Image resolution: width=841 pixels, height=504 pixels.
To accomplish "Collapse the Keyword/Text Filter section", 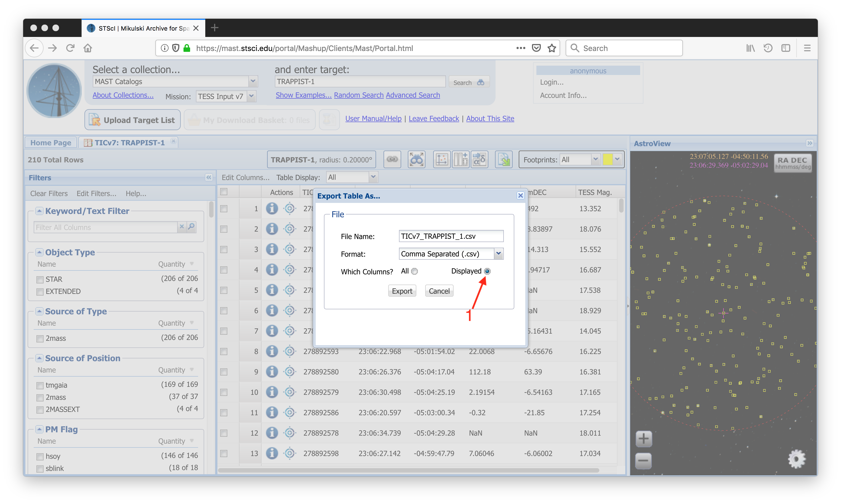I will click(39, 211).
